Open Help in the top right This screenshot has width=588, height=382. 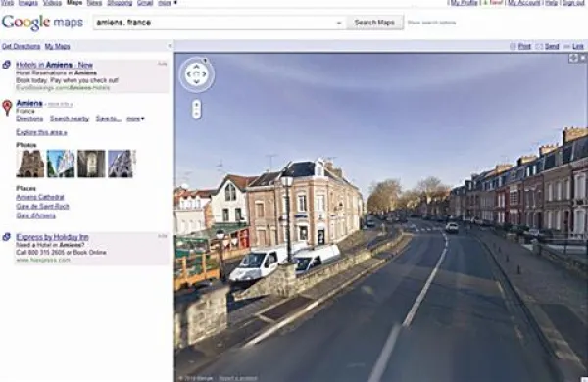(551, 3)
